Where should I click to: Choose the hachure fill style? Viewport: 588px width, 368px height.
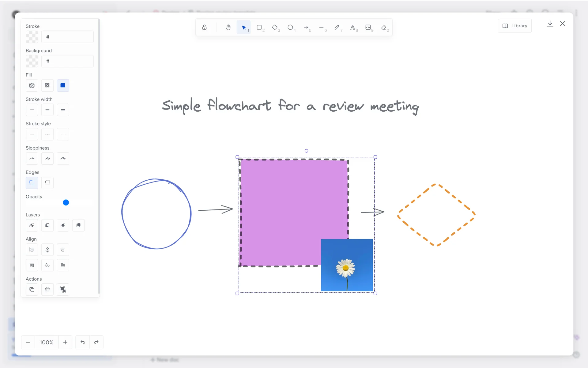[32, 86]
